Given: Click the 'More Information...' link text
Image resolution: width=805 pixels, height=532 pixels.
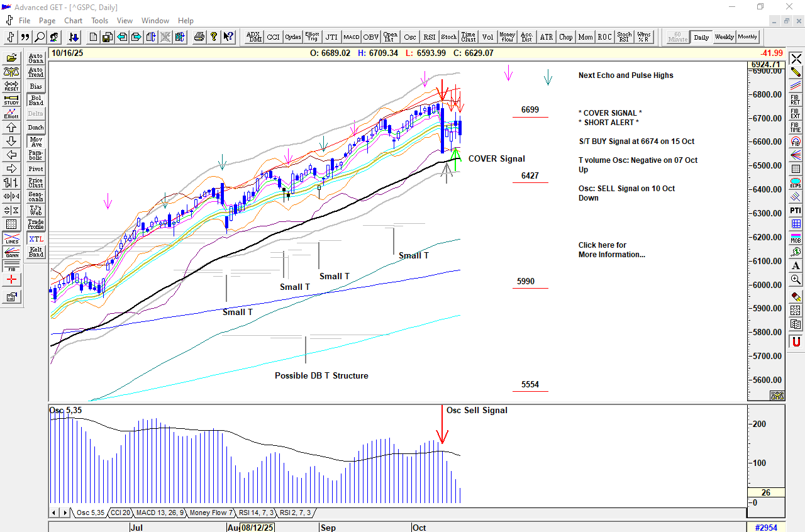Looking at the screenshot, I should tap(611, 255).
